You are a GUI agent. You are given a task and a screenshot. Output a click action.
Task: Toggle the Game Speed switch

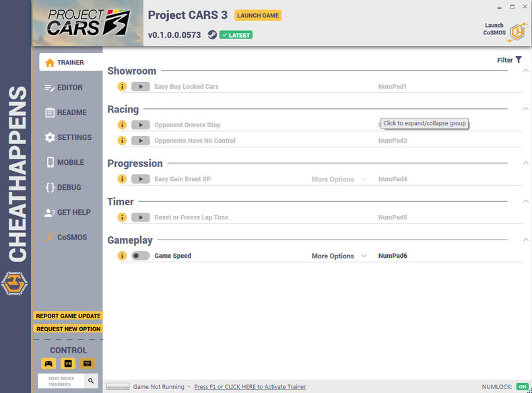tap(141, 256)
